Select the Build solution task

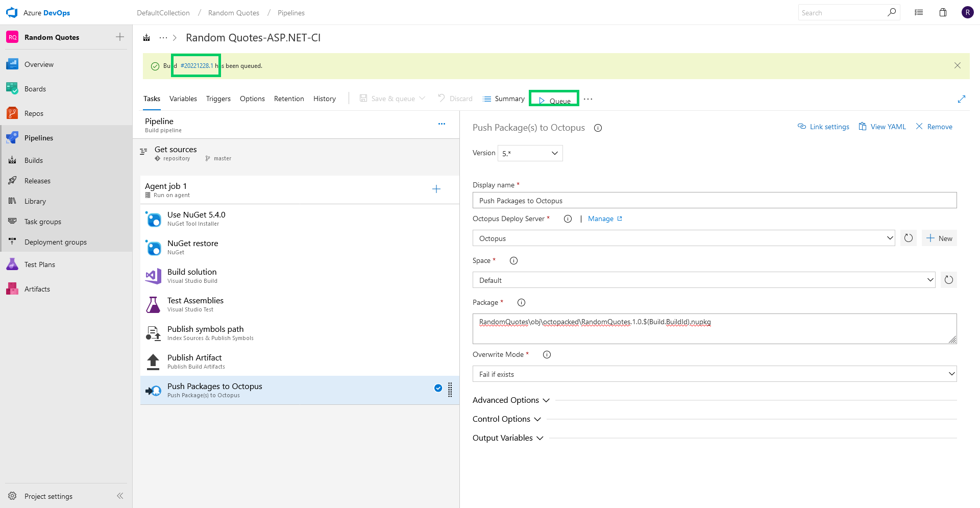[300, 276]
